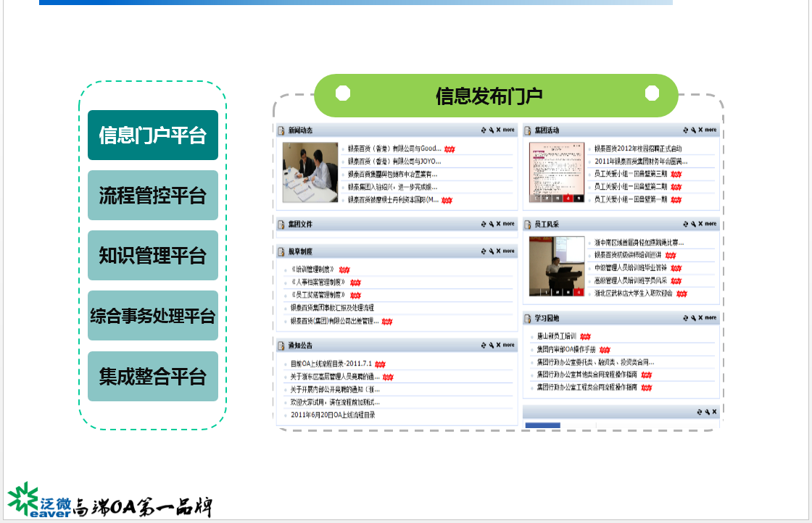Go to the 集成整合平台 tab
The width and height of the screenshot is (812, 523).
coord(153,376)
